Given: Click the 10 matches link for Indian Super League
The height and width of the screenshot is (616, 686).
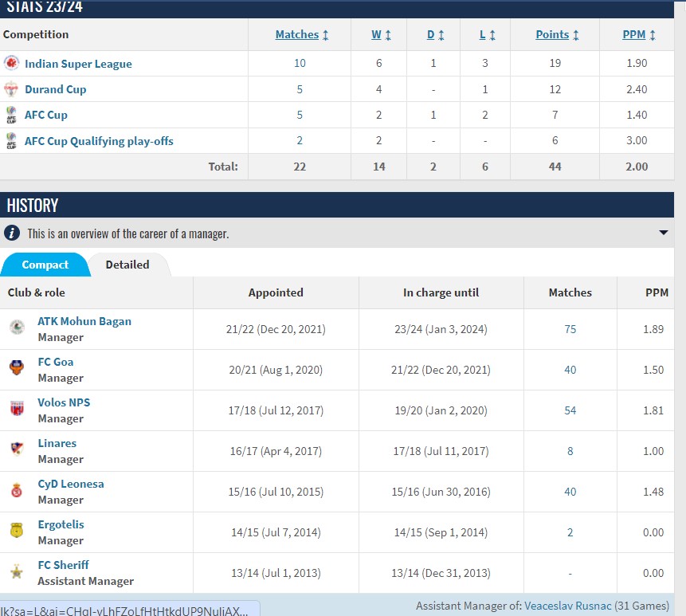Looking at the screenshot, I should 300,63.
